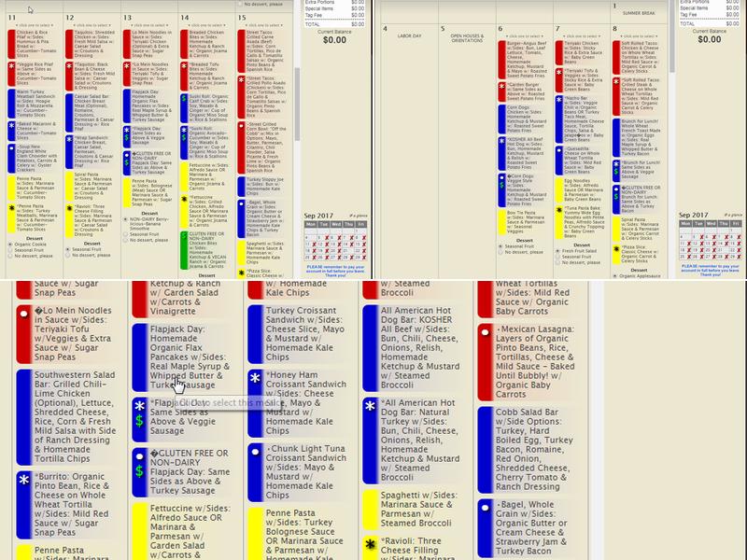Click the dollar icon on Sushi Roll Organic Avocado-Cucumber
This screenshot has height=560, width=747.
(185, 139)
